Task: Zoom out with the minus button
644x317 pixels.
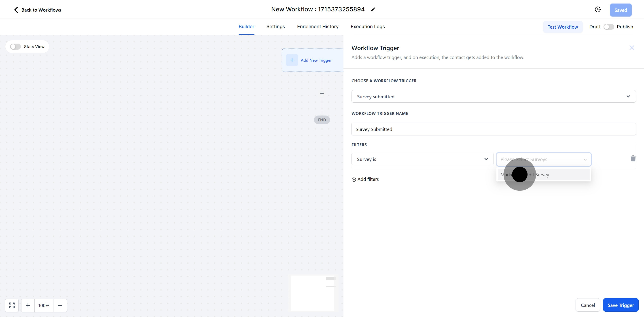Action: click(60, 305)
